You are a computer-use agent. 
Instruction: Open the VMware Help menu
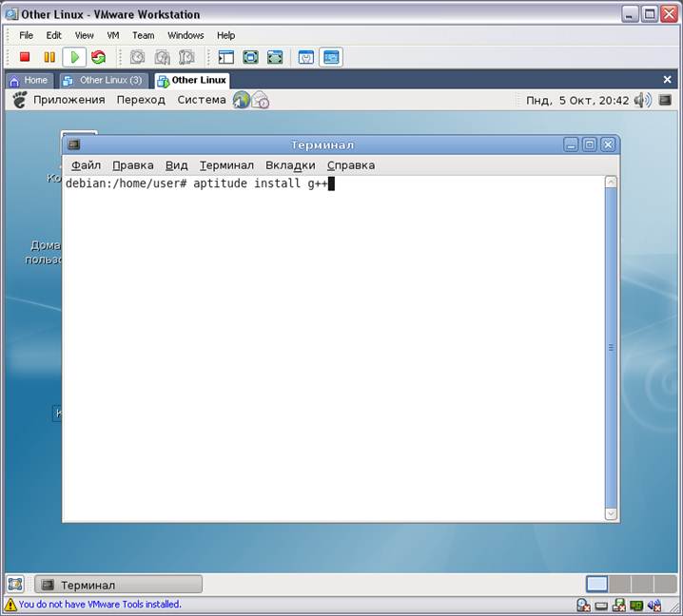[x=225, y=35]
